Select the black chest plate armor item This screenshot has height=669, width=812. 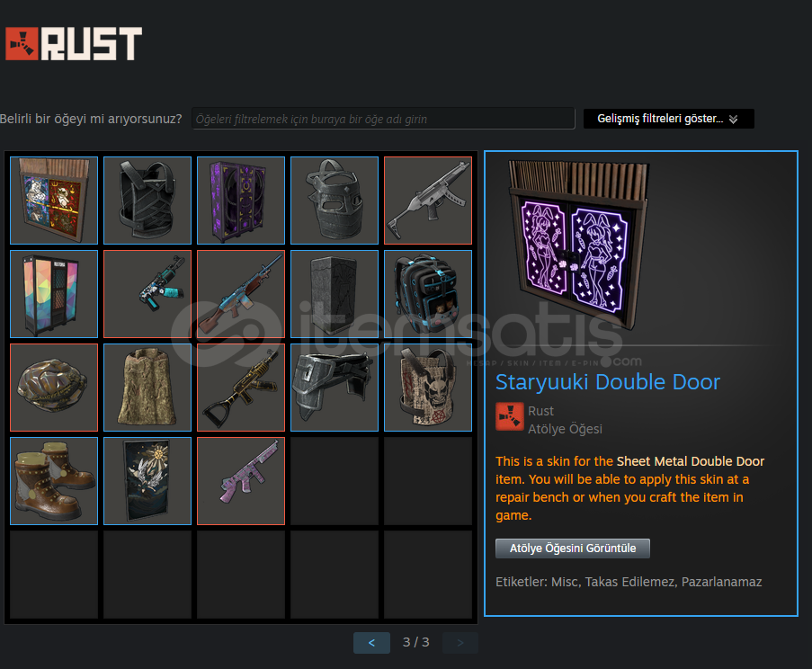[x=147, y=201]
